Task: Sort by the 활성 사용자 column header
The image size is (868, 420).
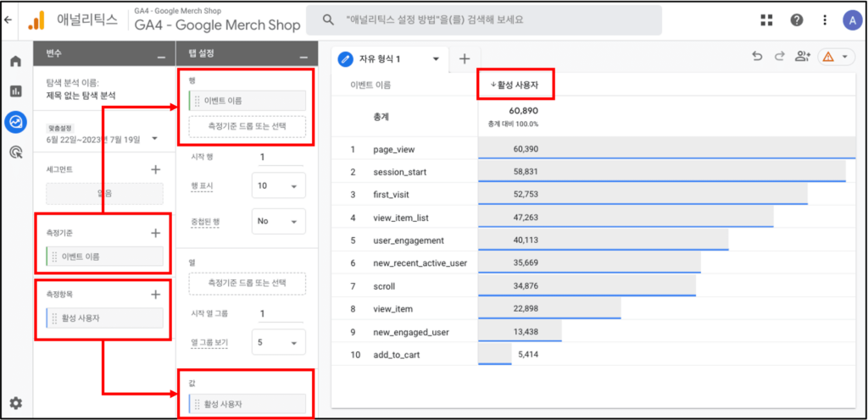Action: click(515, 86)
